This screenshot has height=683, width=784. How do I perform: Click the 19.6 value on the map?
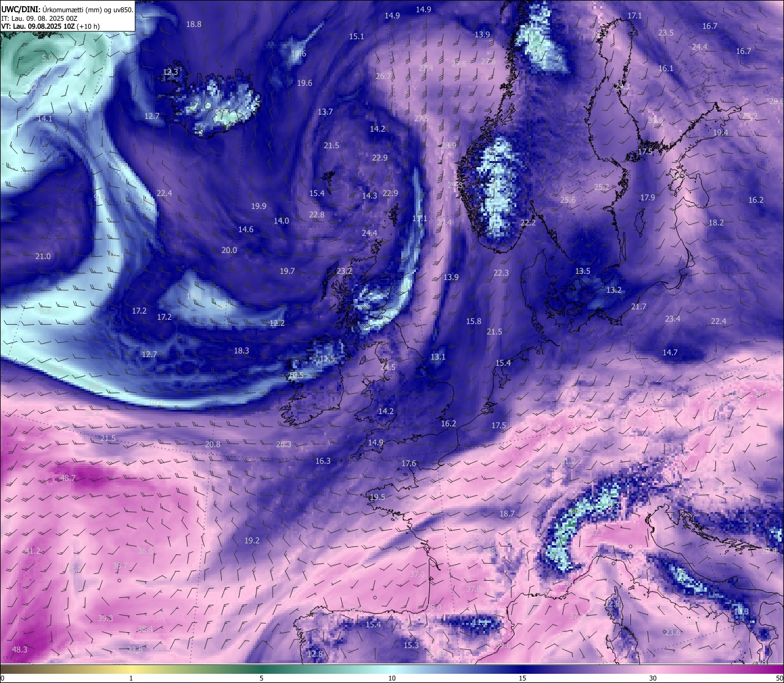click(304, 83)
